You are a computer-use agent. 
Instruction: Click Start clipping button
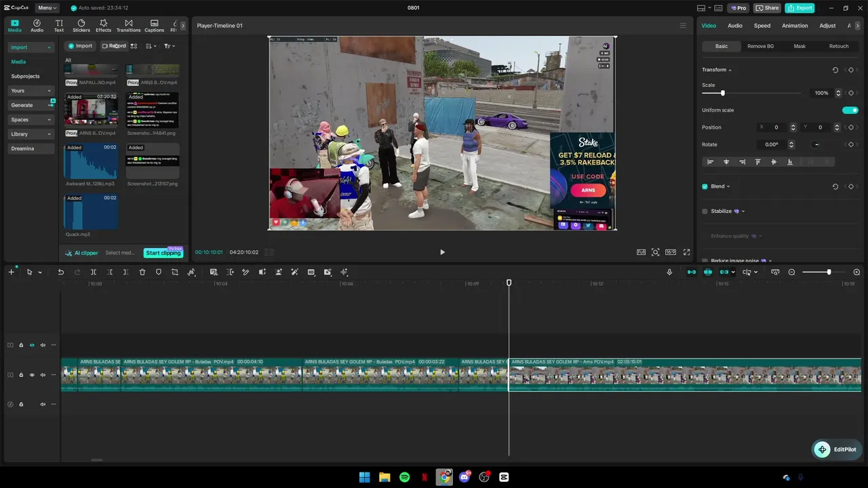163,253
